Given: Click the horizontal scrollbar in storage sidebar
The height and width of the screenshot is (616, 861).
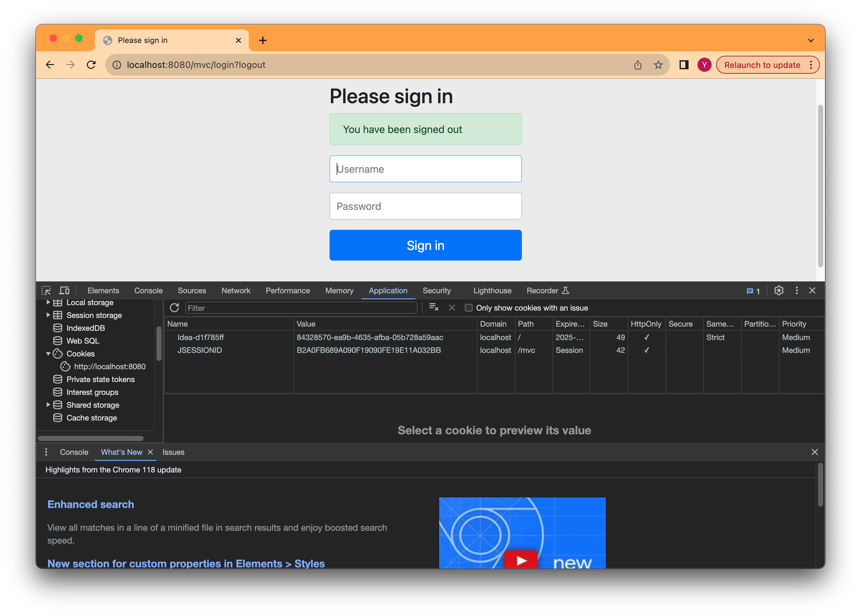Looking at the screenshot, I should point(91,438).
